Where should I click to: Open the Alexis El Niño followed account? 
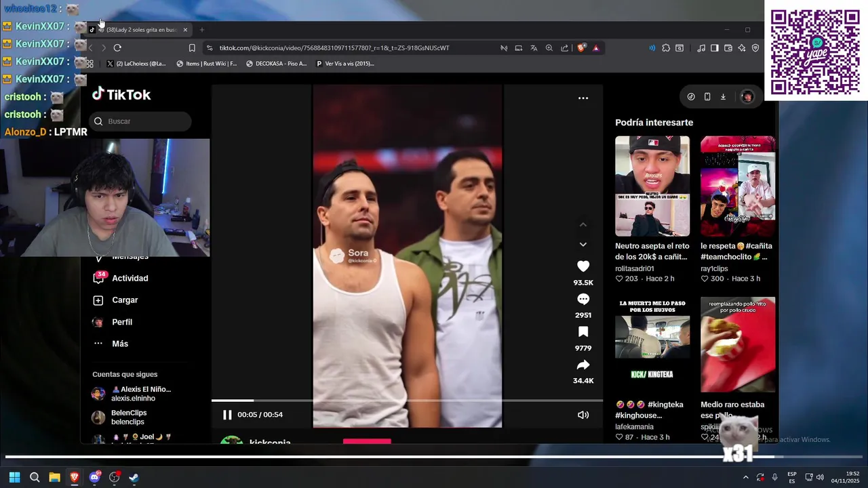pyautogui.click(x=132, y=394)
